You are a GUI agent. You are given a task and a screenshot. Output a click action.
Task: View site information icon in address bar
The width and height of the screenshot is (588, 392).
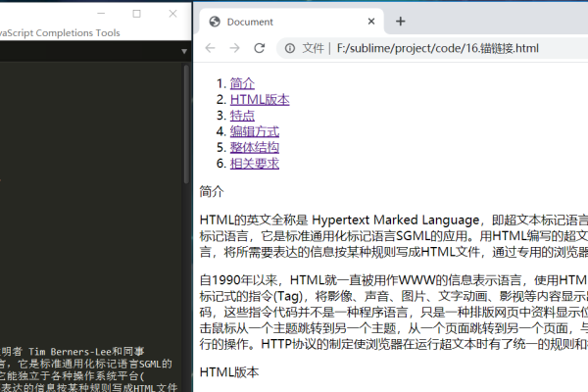pos(289,48)
